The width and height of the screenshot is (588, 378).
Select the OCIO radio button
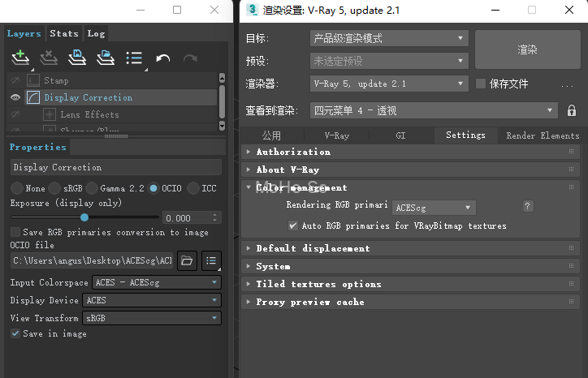click(153, 188)
